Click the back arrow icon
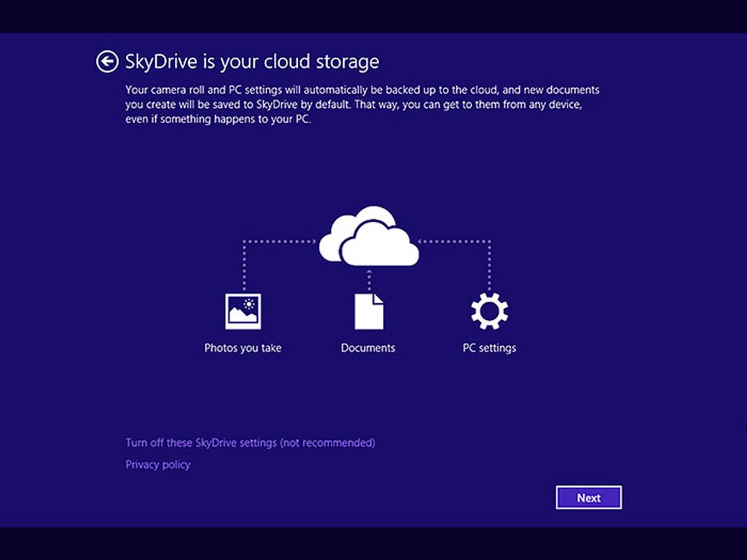The image size is (747, 560). click(x=107, y=61)
